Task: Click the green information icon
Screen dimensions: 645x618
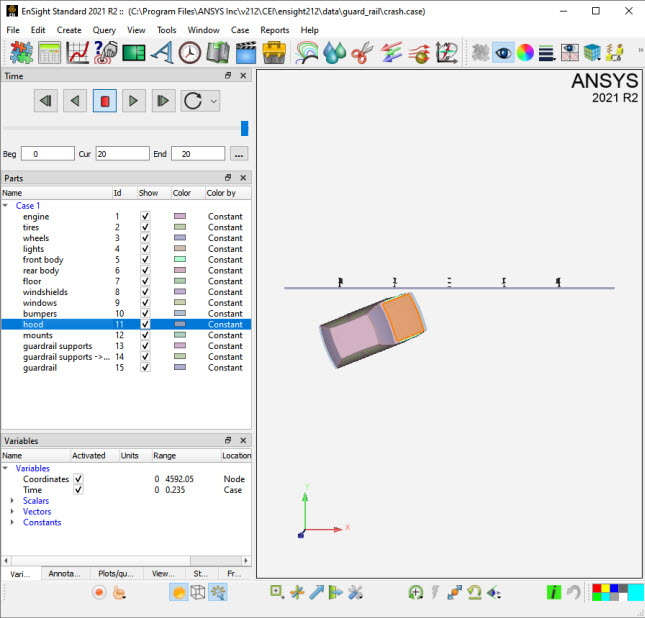Action: [554, 592]
